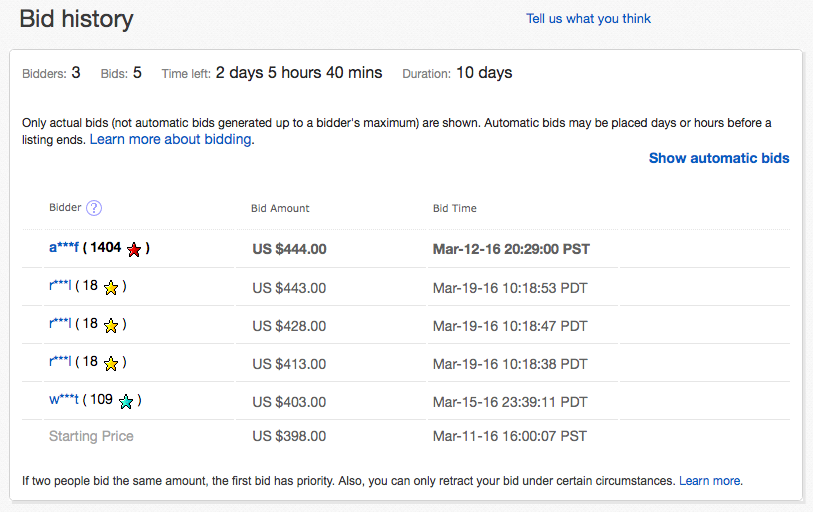Click the teal star next to w***t
The width and height of the screenshot is (813, 512).
pyautogui.click(x=126, y=401)
